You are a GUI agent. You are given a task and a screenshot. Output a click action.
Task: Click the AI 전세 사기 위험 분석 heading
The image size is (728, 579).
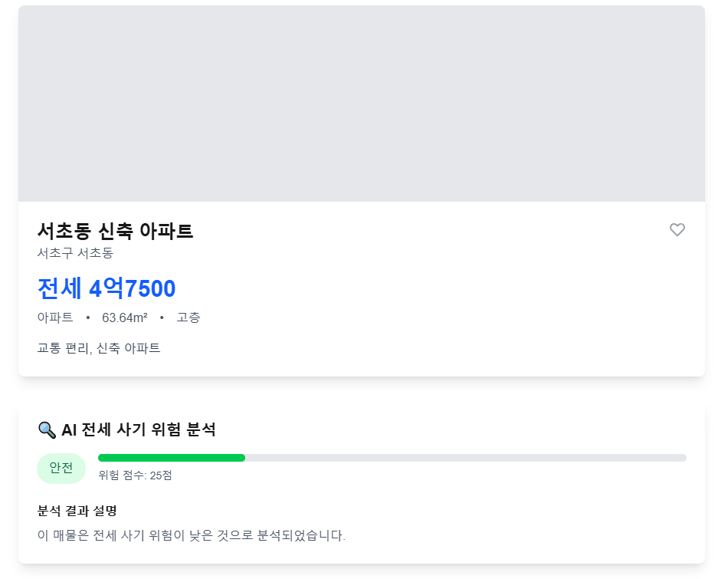[x=138, y=429]
